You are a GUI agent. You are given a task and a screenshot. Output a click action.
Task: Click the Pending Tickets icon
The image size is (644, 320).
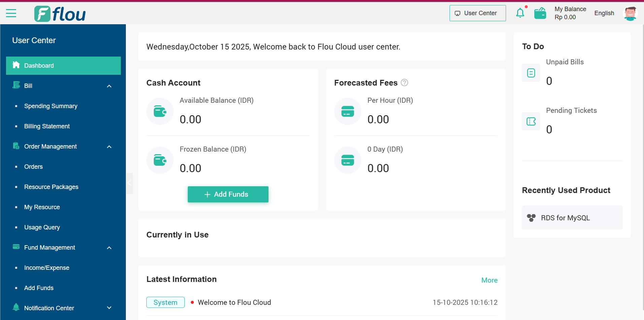[x=531, y=121]
